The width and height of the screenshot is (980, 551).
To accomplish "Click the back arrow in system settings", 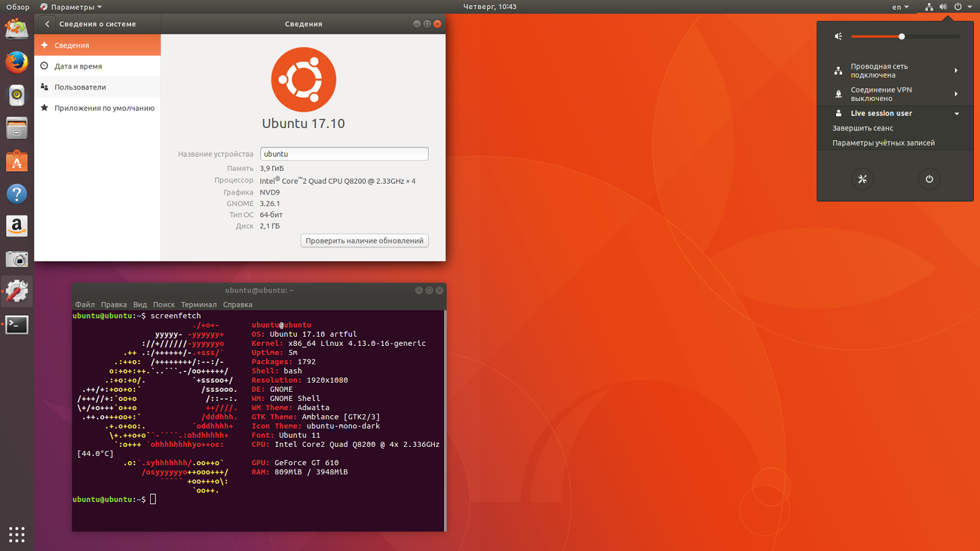I will (x=47, y=24).
